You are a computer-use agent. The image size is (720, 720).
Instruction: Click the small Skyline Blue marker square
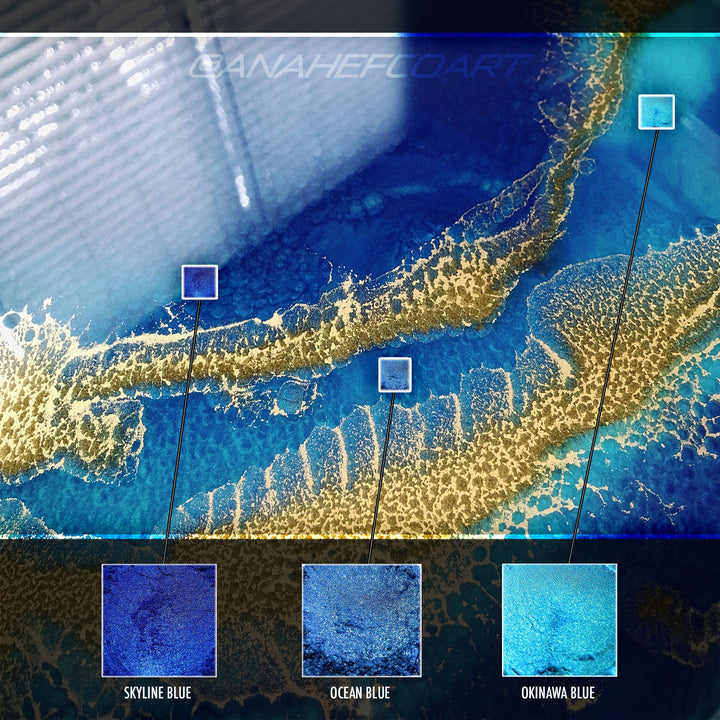tap(199, 282)
